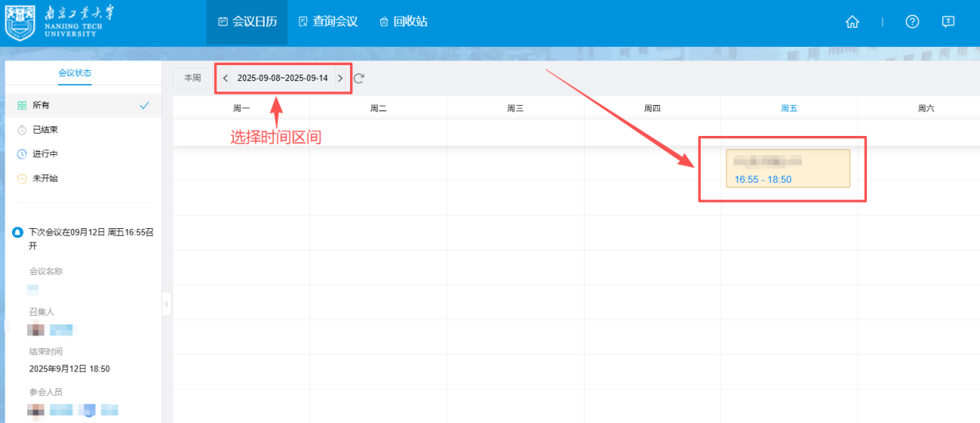Open the 回收站 tab

[403, 22]
